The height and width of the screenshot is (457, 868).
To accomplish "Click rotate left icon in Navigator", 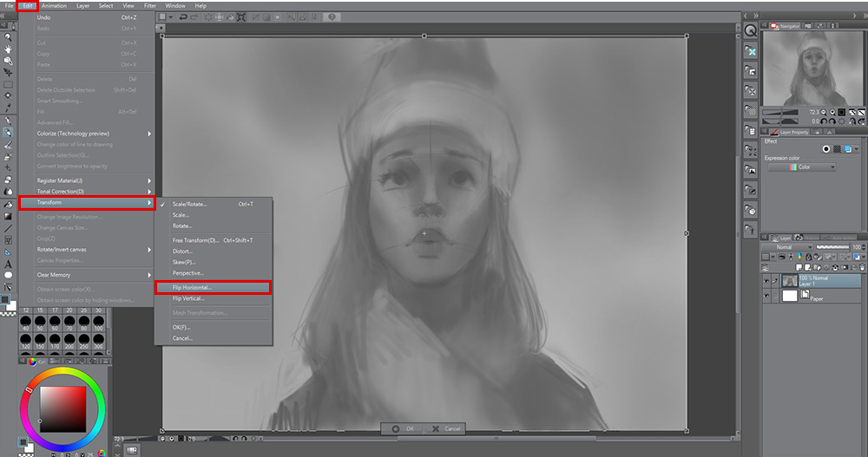I will point(823,121).
